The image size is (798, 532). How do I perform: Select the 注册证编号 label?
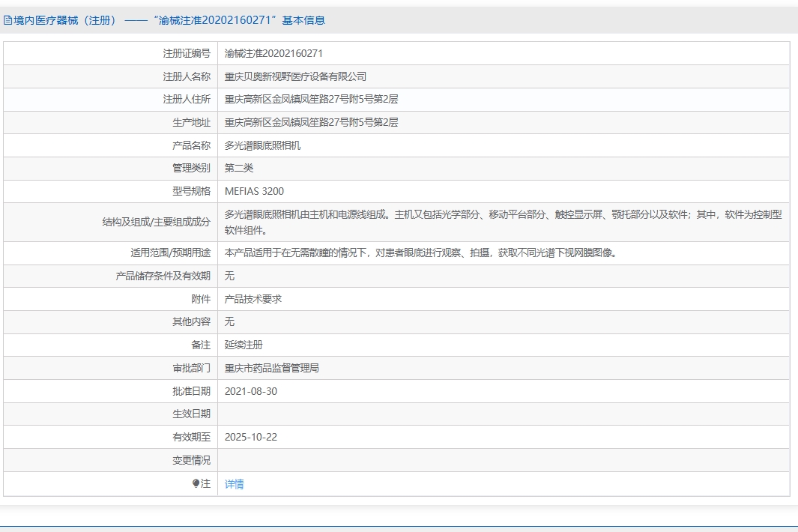click(x=187, y=53)
